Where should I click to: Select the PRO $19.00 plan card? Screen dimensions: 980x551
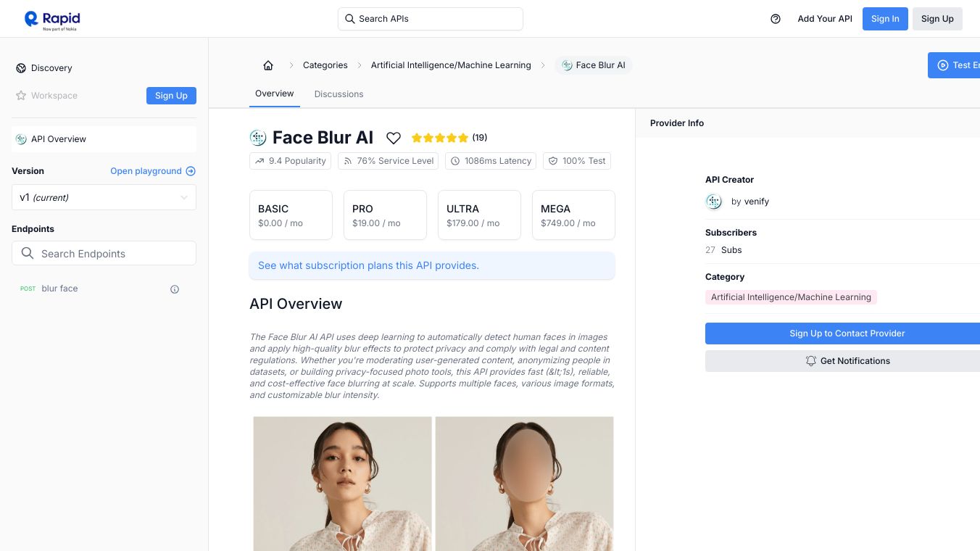click(x=385, y=215)
